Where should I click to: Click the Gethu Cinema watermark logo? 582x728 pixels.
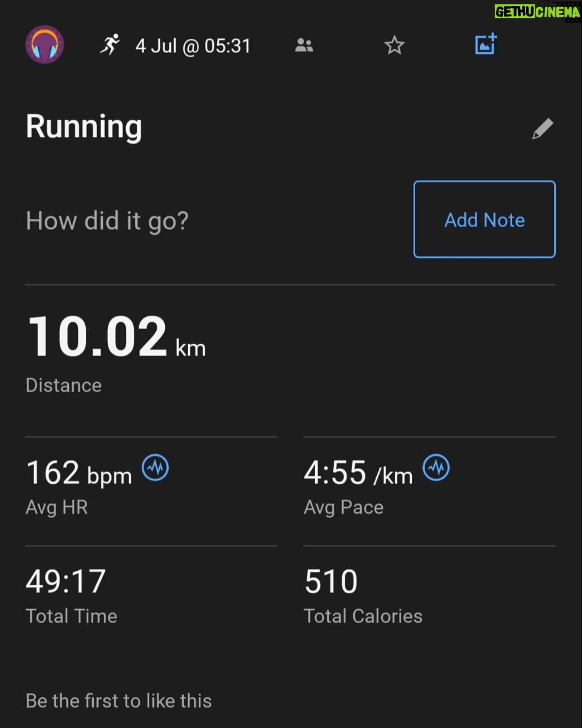(x=537, y=12)
